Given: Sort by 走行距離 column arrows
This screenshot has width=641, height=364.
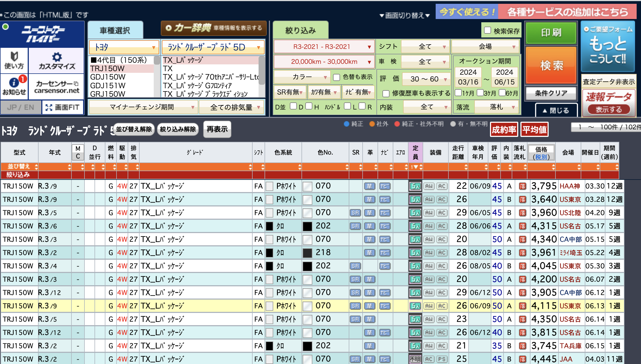Looking at the screenshot, I should (x=466, y=167).
